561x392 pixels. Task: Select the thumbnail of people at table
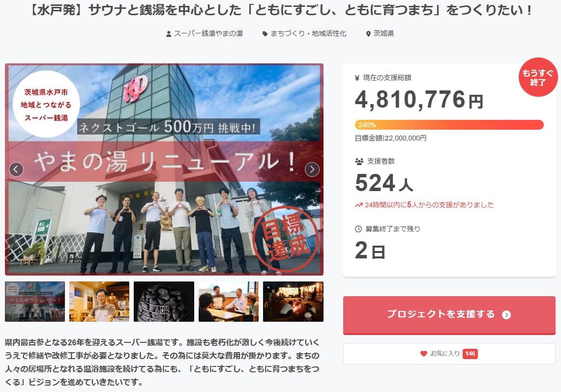(x=229, y=302)
